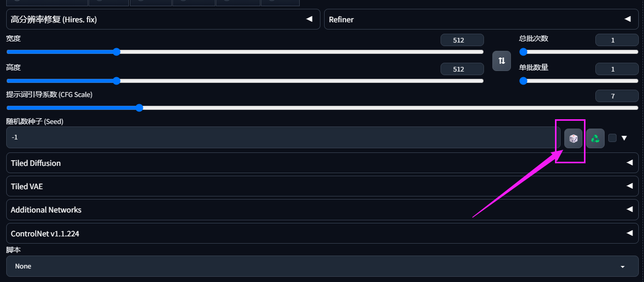Click the 单批数量 batch size slider
The image size is (644, 282).
pos(579,81)
